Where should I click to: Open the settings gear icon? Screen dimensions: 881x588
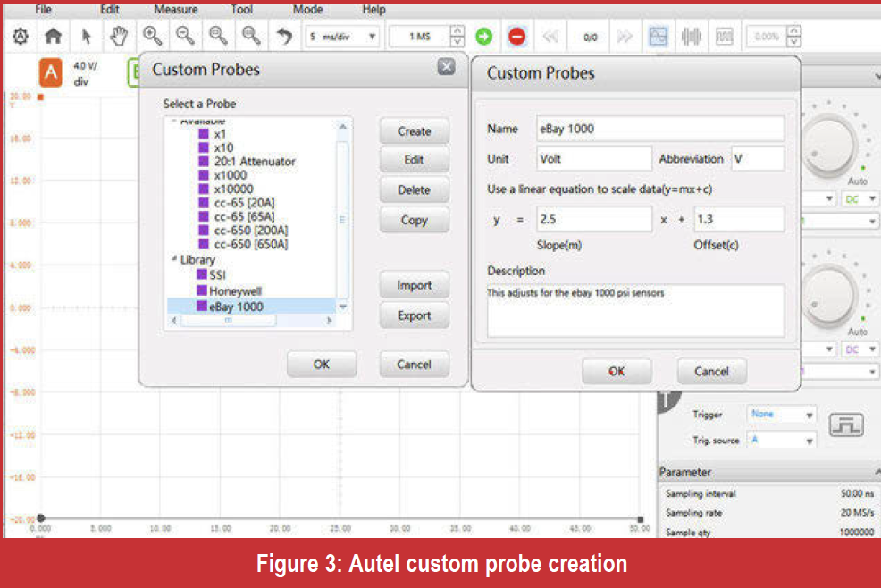pyautogui.click(x=21, y=37)
